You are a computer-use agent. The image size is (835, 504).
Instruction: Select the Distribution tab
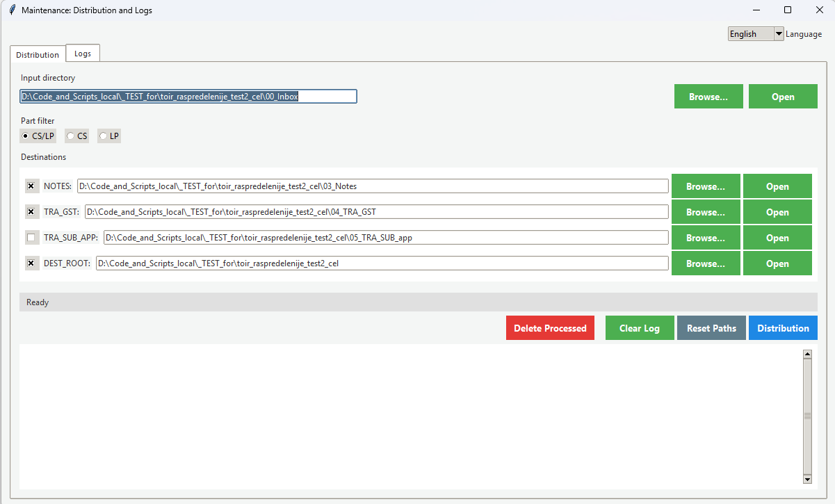38,55
